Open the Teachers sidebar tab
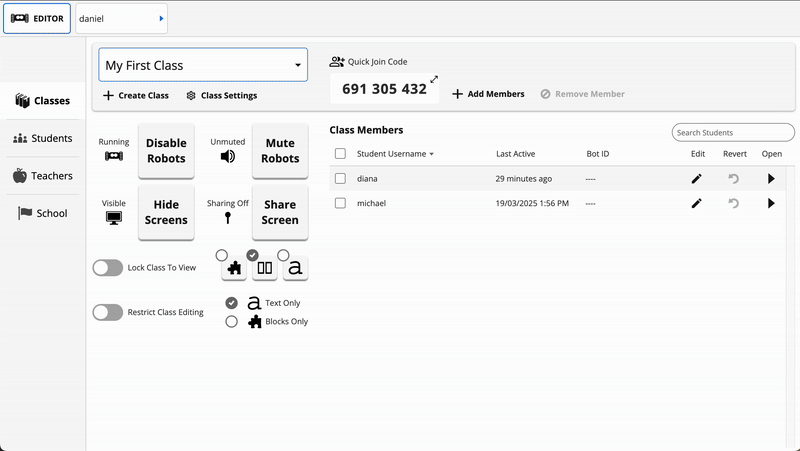This screenshot has width=800, height=451. point(43,176)
